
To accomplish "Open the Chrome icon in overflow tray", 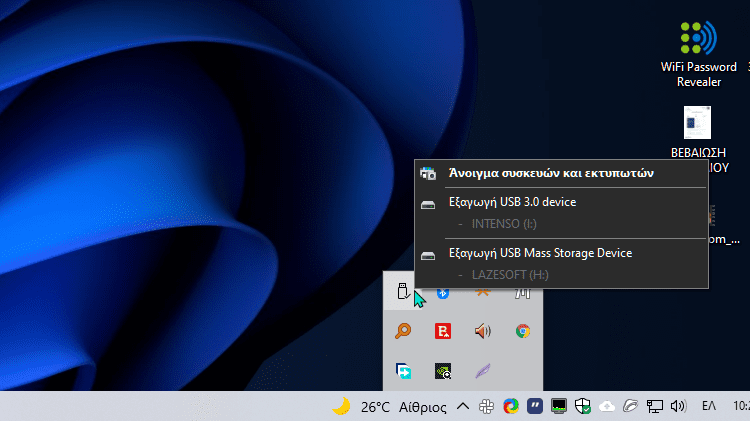I will click(522, 332).
